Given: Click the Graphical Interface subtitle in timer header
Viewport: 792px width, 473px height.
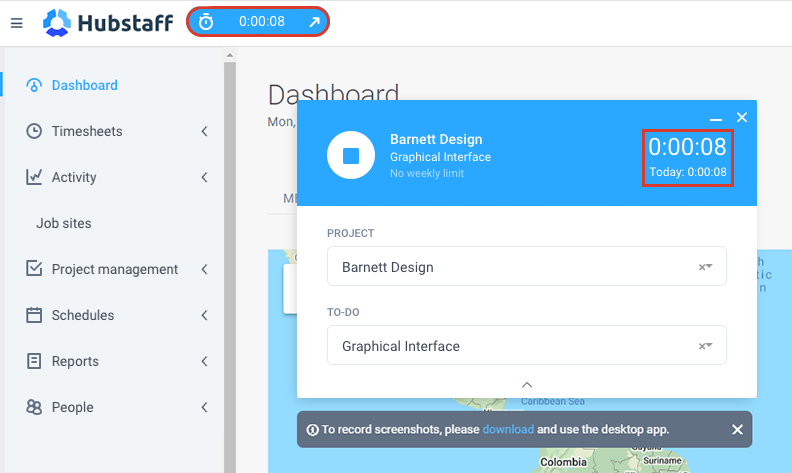Looking at the screenshot, I should pos(440,157).
